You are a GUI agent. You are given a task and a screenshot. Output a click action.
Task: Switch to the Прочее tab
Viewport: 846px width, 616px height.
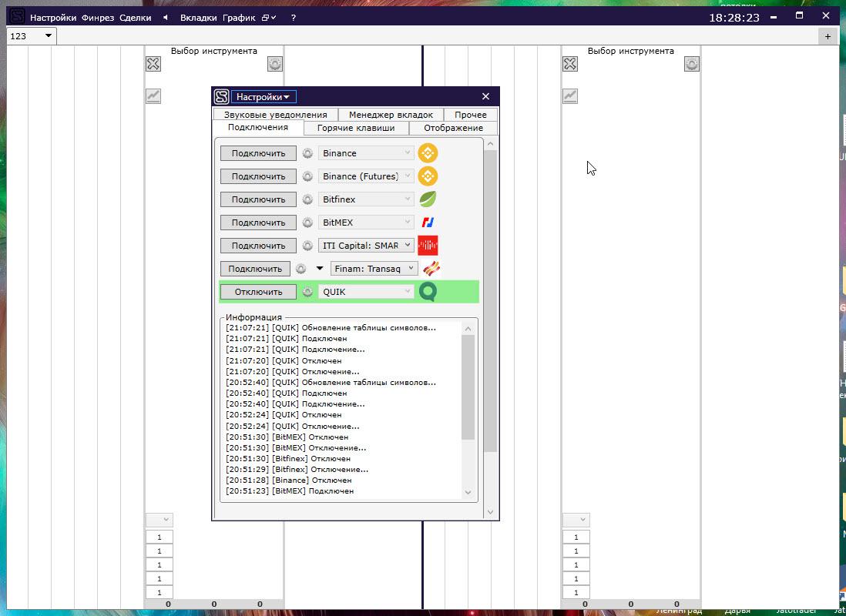pyautogui.click(x=471, y=115)
